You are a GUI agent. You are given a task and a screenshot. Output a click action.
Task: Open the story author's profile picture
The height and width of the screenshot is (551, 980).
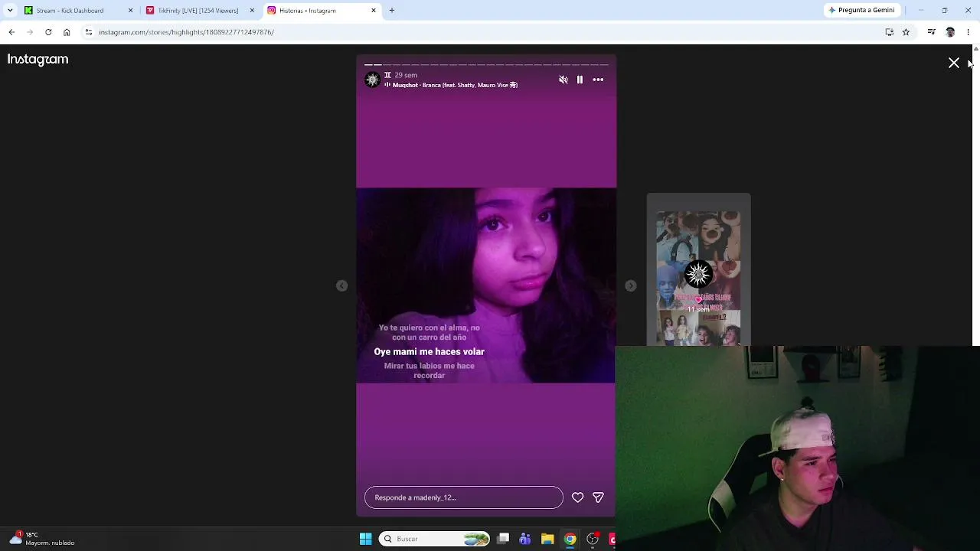pos(373,80)
